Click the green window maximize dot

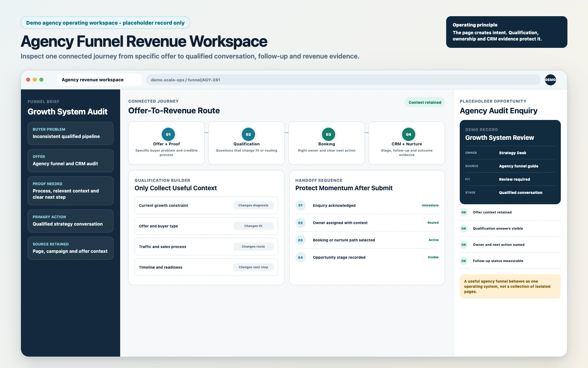pyautogui.click(x=42, y=79)
